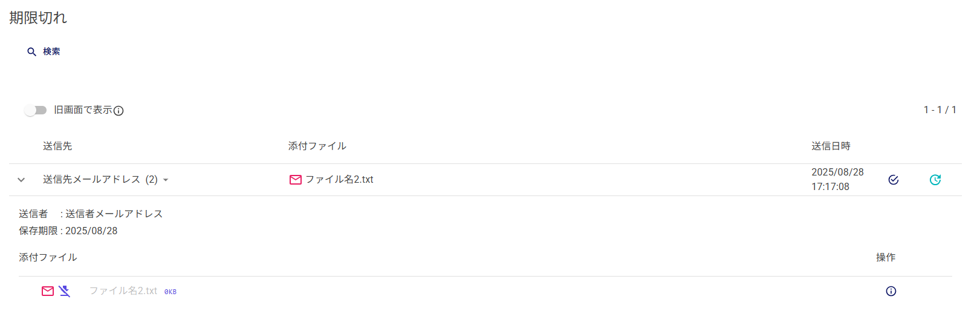Viewport: 980px width, 325px height.
Task: Toggle the 旧画面で表示 switch
Action: tap(35, 110)
